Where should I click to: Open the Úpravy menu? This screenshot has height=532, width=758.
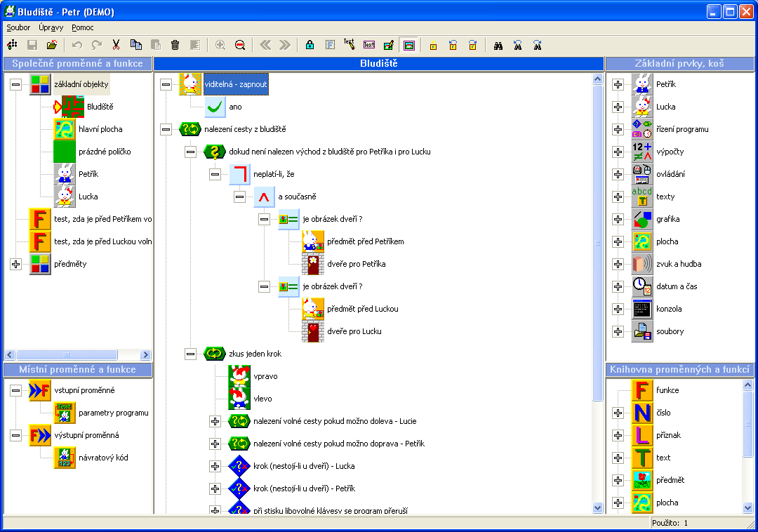(x=51, y=27)
